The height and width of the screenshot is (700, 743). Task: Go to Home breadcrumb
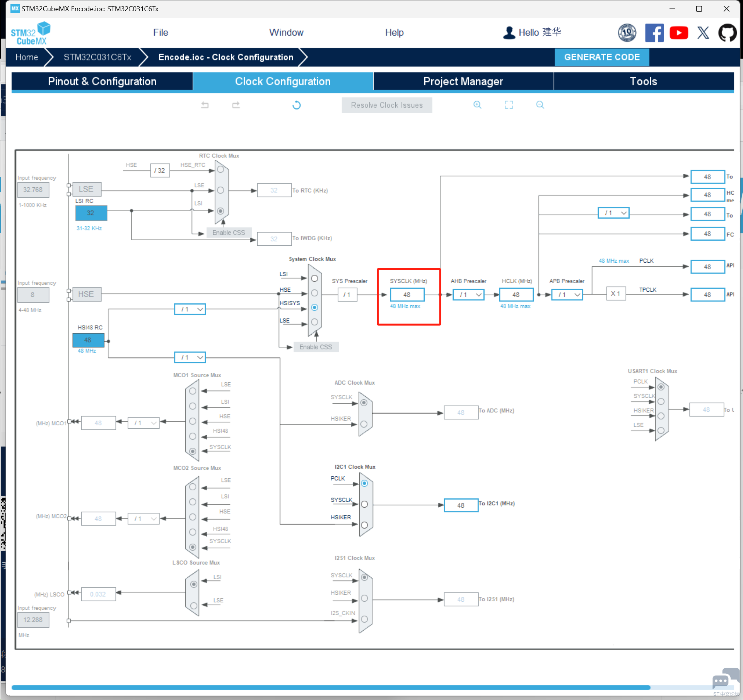[x=27, y=57]
